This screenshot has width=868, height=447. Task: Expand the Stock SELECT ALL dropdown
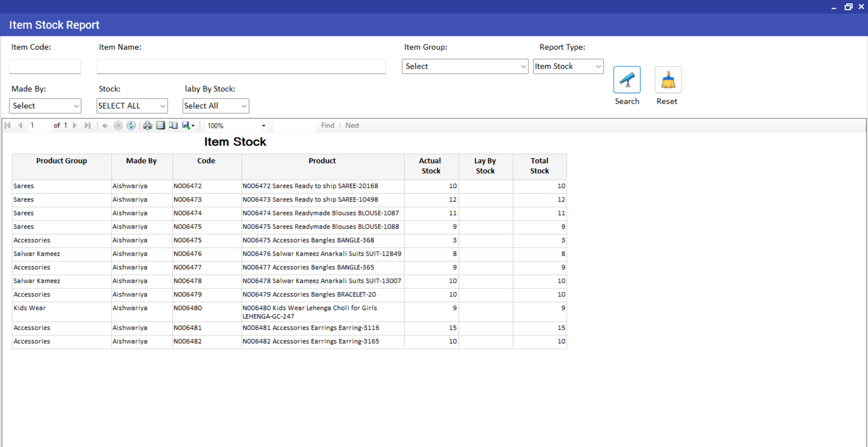[x=132, y=106]
